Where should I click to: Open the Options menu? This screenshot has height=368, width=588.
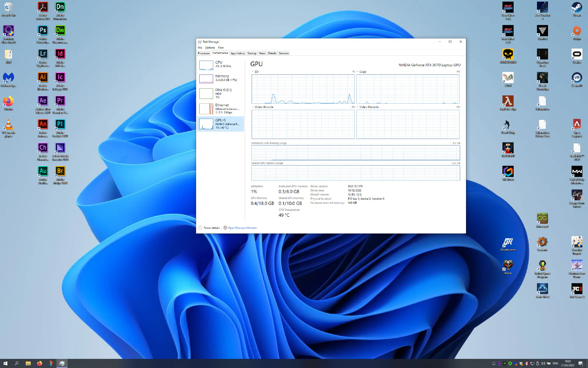tap(210, 48)
